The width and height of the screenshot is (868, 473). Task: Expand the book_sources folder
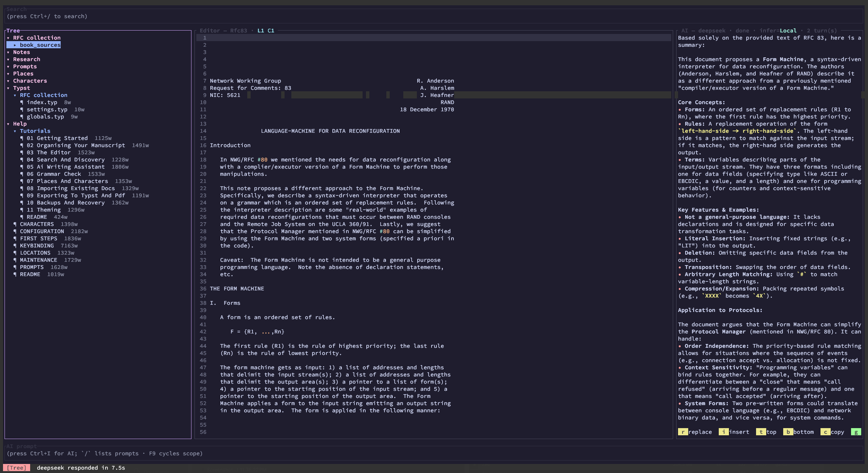point(15,45)
